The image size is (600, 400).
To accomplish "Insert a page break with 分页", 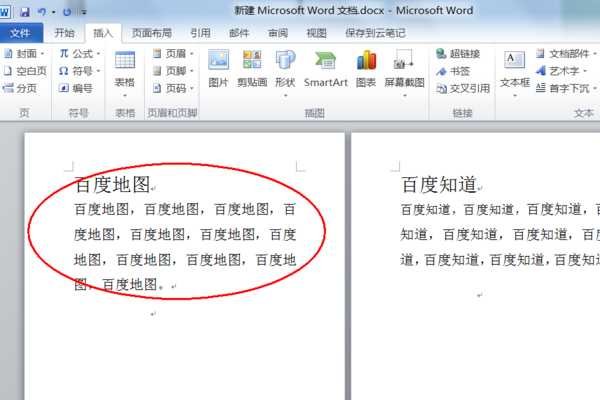I will (20, 88).
